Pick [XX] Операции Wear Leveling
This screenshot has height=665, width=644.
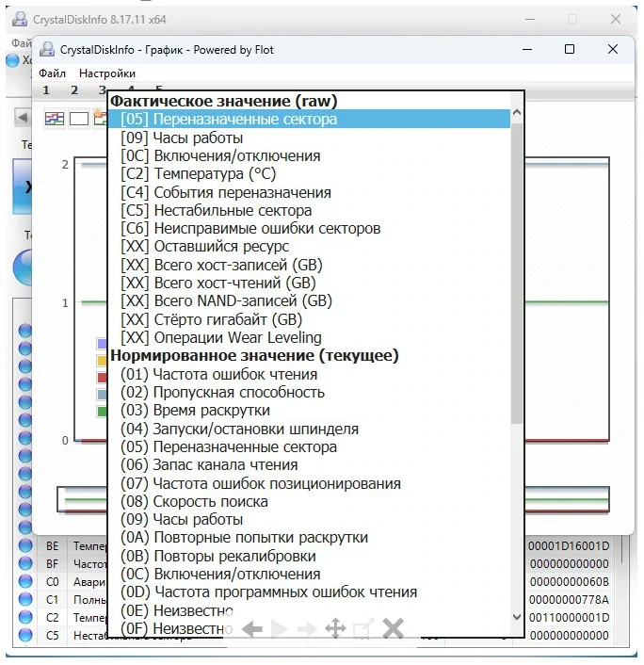point(309,337)
